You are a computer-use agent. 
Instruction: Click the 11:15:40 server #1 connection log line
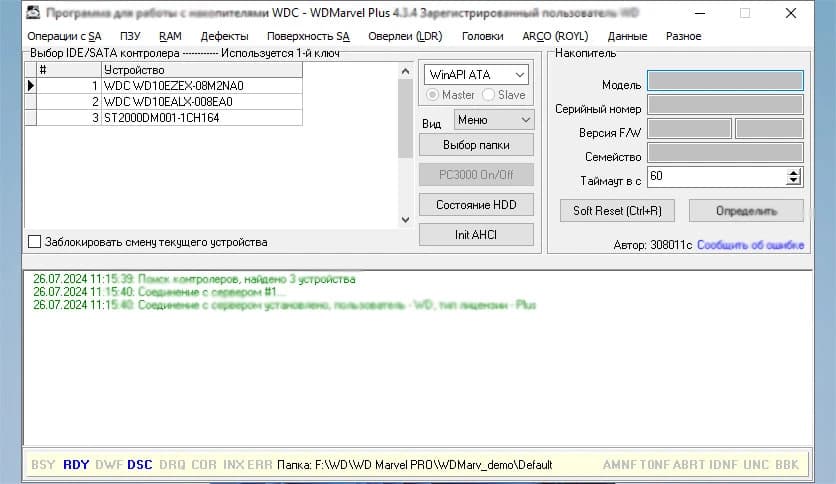[x=159, y=292]
